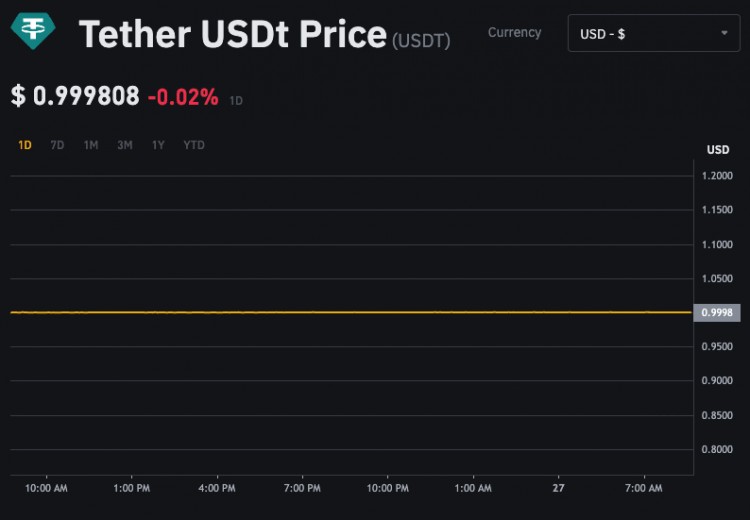This screenshot has height=520, width=750.
Task: Select the 1Y chart range
Action: pyautogui.click(x=158, y=145)
